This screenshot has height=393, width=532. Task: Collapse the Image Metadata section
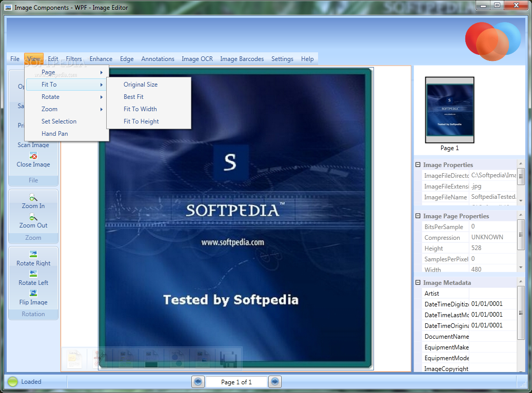(418, 282)
